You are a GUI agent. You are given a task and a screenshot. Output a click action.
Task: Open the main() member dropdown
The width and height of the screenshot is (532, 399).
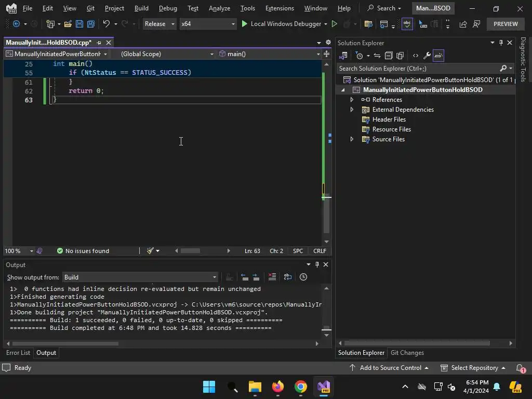[x=270, y=54]
